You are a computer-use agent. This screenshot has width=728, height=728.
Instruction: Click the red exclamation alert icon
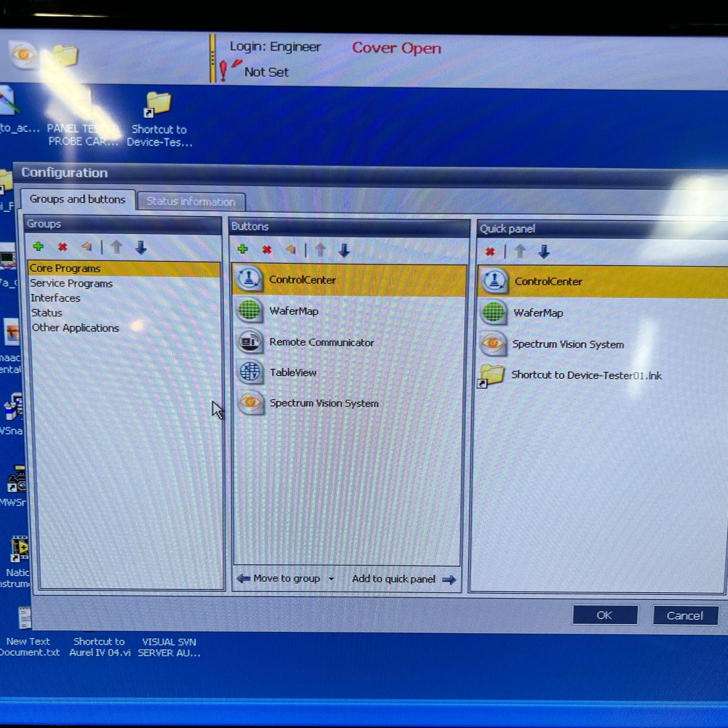[224, 72]
